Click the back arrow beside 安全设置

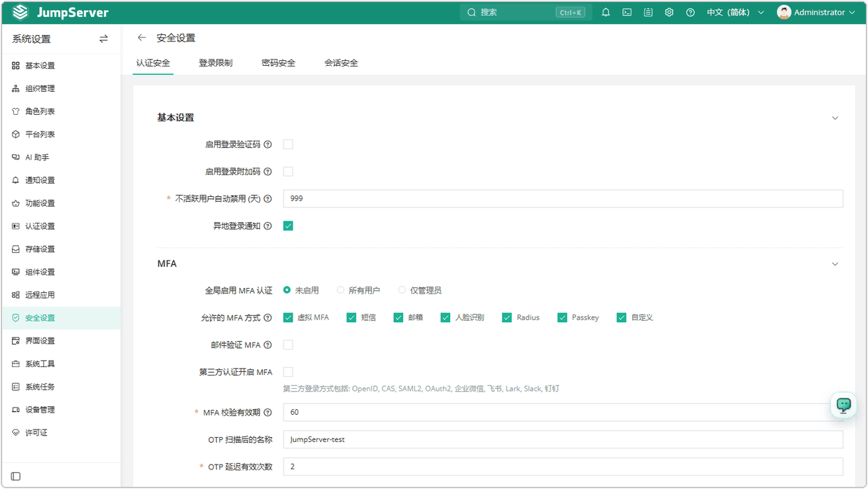[x=142, y=38]
